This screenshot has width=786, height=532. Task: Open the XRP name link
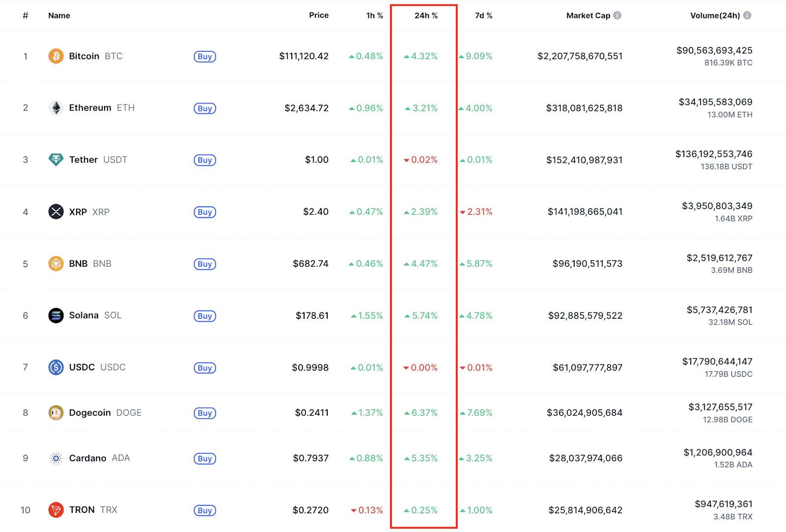point(78,212)
